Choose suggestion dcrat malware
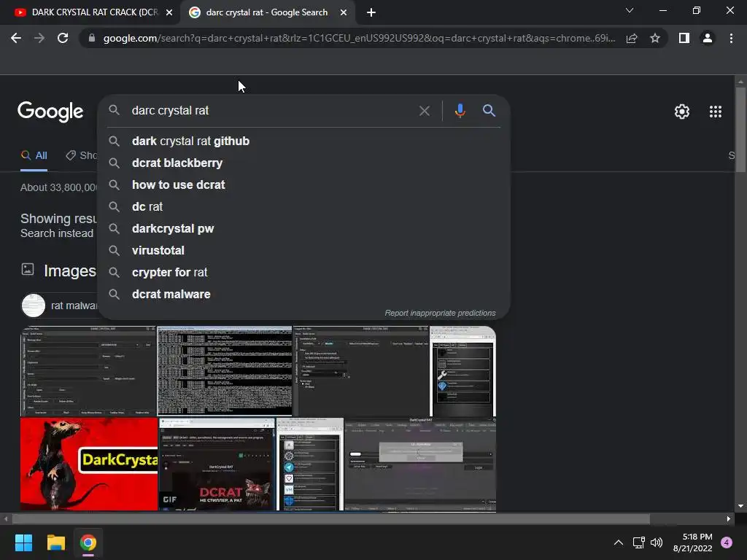Viewport: 747px width, 560px height. [304, 295]
